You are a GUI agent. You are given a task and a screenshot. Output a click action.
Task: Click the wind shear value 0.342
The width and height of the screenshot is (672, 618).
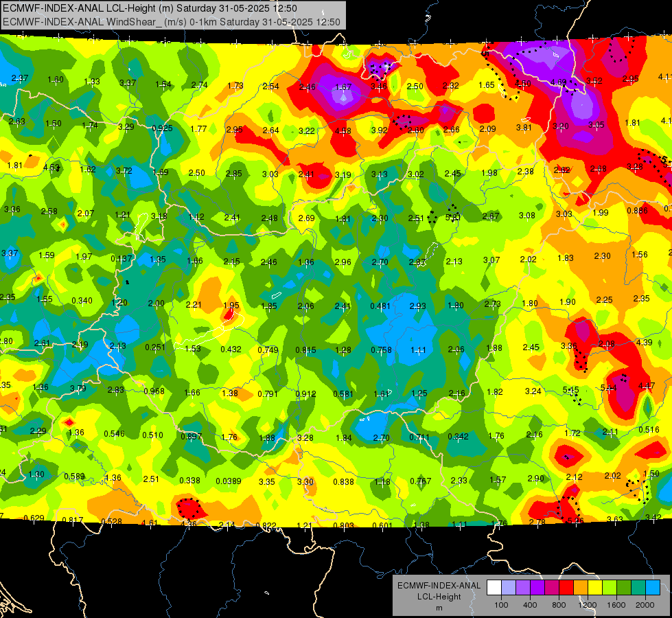(458, 437)
